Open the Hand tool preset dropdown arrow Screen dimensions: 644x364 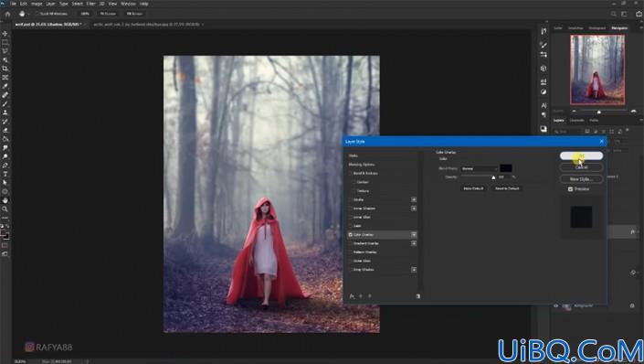pos(28,14)
